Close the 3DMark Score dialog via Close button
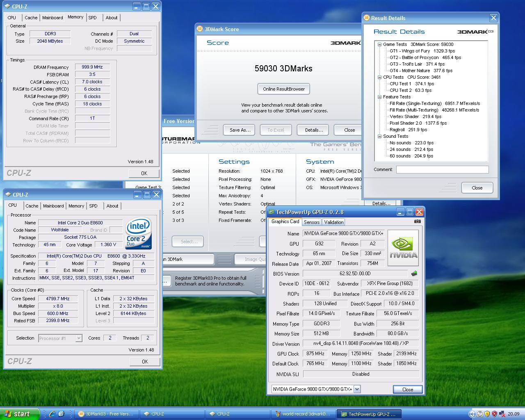The width and height of the screenshot is (525, 420). 348,130
